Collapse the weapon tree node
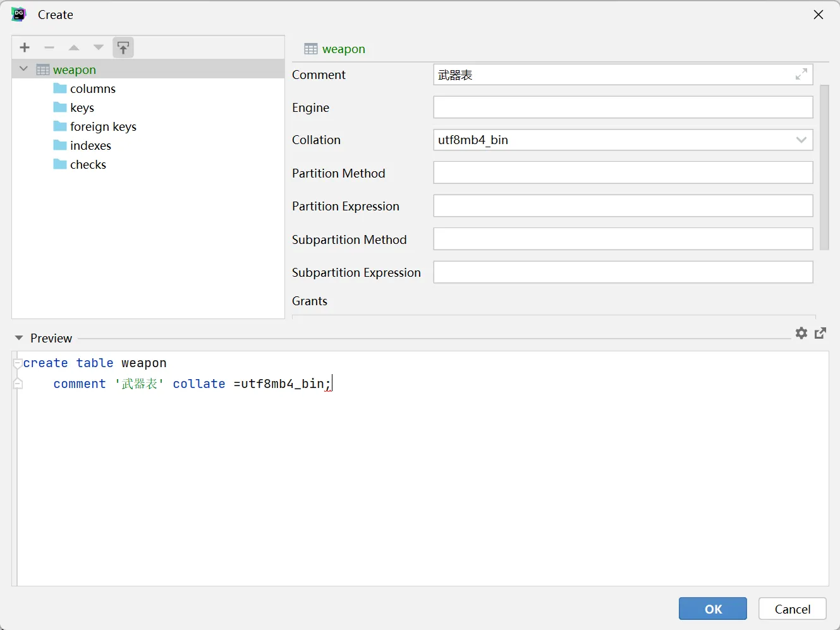The width and height of the screenshot is (840, 630). point(23,69)
